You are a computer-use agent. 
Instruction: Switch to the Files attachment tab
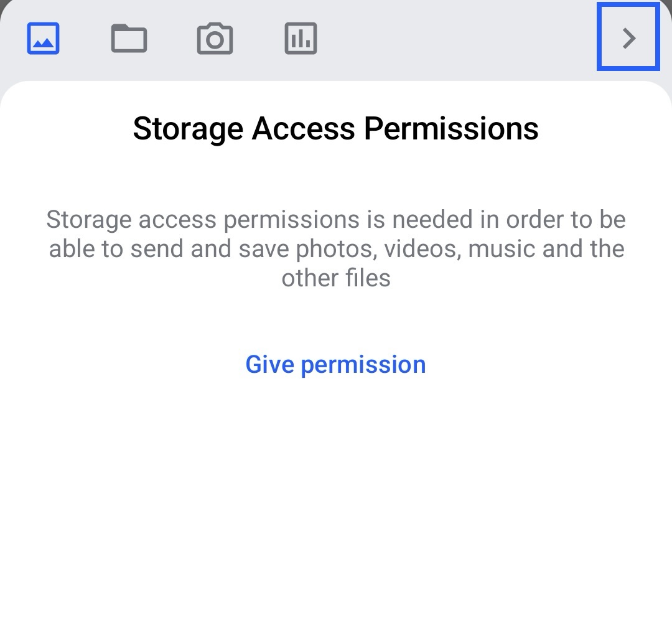tap(129, 39)
